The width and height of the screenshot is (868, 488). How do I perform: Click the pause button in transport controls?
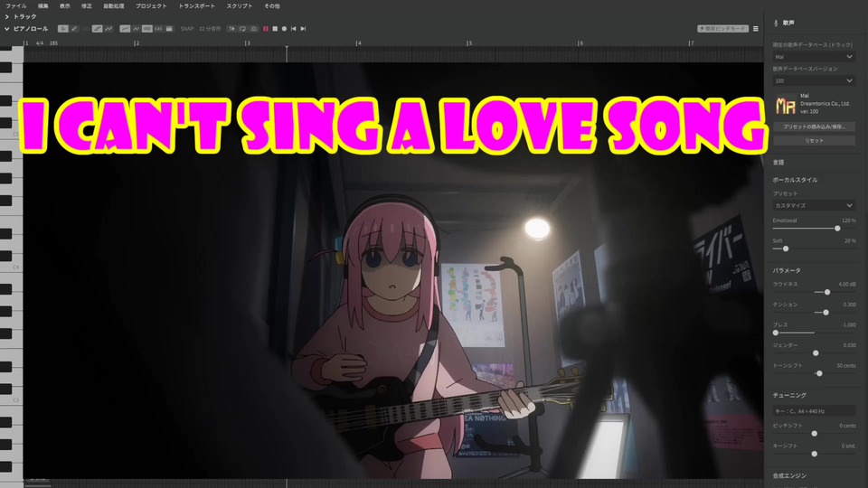[x=266, y=29]
